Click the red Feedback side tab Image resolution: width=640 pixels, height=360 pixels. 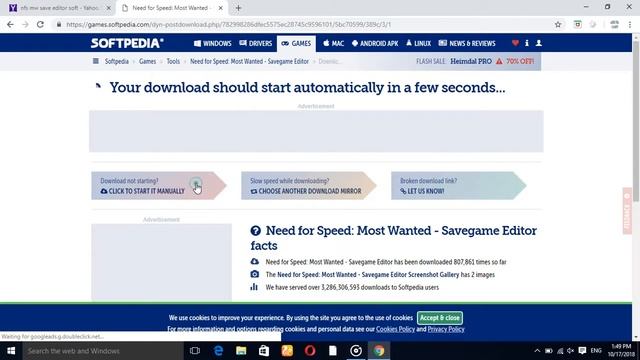coord(627,211)
